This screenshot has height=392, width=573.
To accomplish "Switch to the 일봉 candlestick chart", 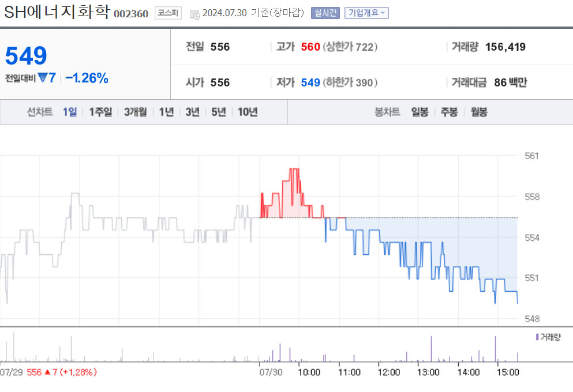I will pyautogui.click(x=420, y=112).
